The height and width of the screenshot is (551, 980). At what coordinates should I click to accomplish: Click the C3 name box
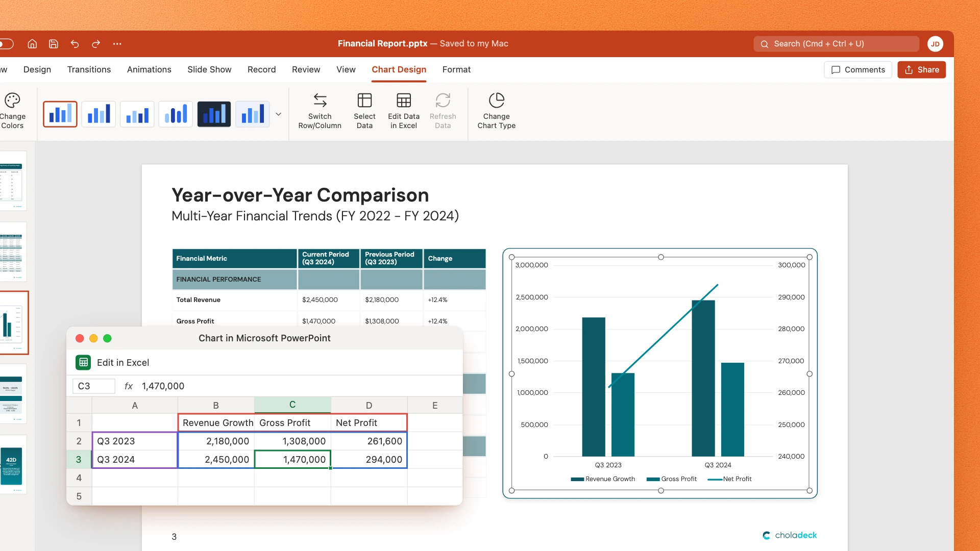point(94,386)
